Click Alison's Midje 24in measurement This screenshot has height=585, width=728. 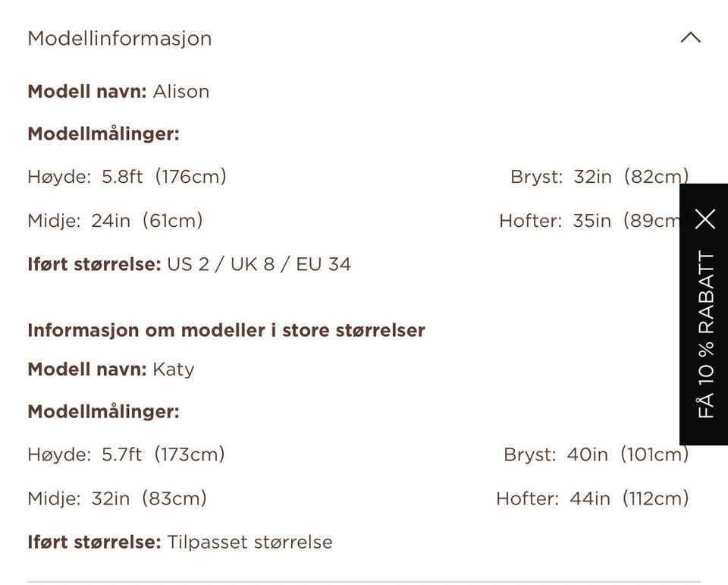[x=115, y=220]
